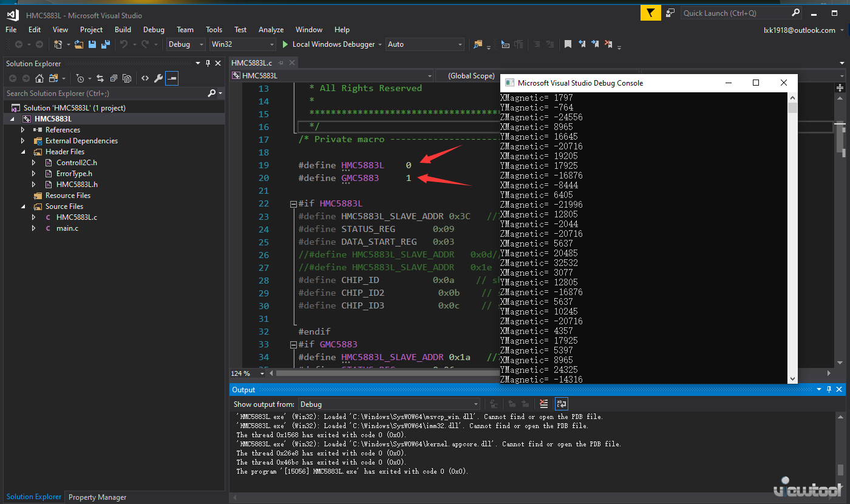Click the lxk1918@outlook.com account name
Viewport: 850px width, 504px height.
(x=799, y=30)
